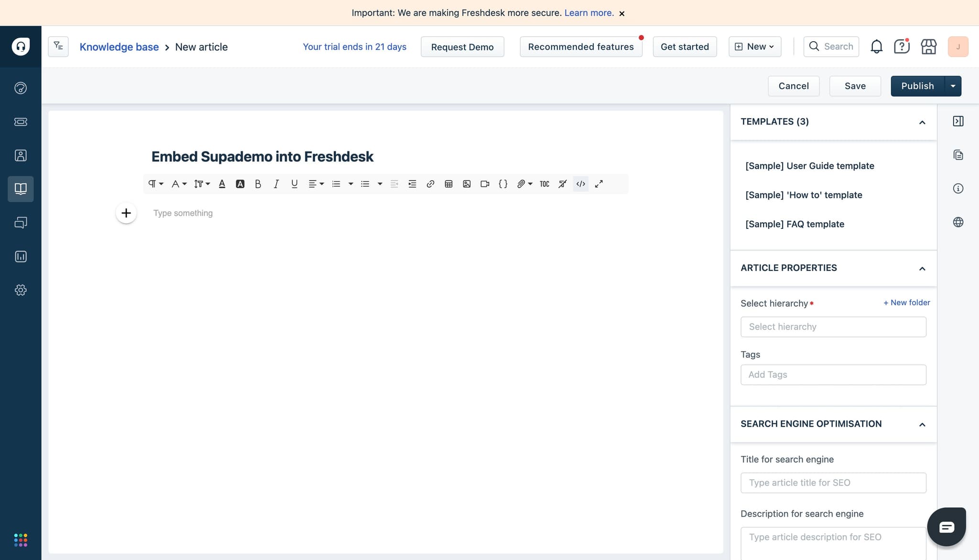Open Solutions in the left sidebar
This screenshot has height=560, width=979.
pos(21,189)
